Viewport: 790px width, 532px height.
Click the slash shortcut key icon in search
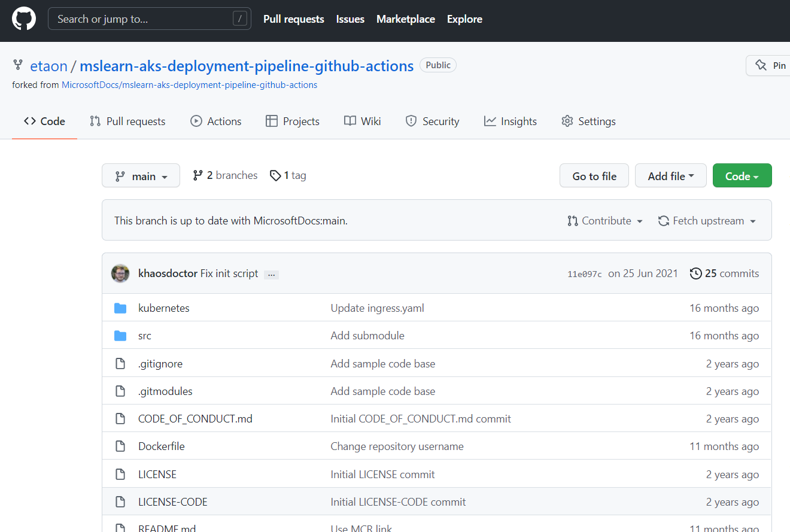pos(240,19)
